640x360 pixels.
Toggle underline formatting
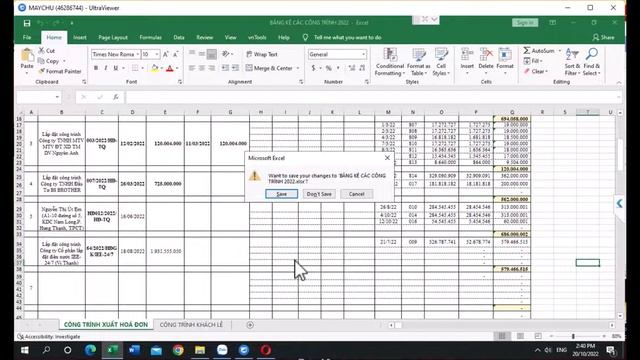click(x=116, y=68)
